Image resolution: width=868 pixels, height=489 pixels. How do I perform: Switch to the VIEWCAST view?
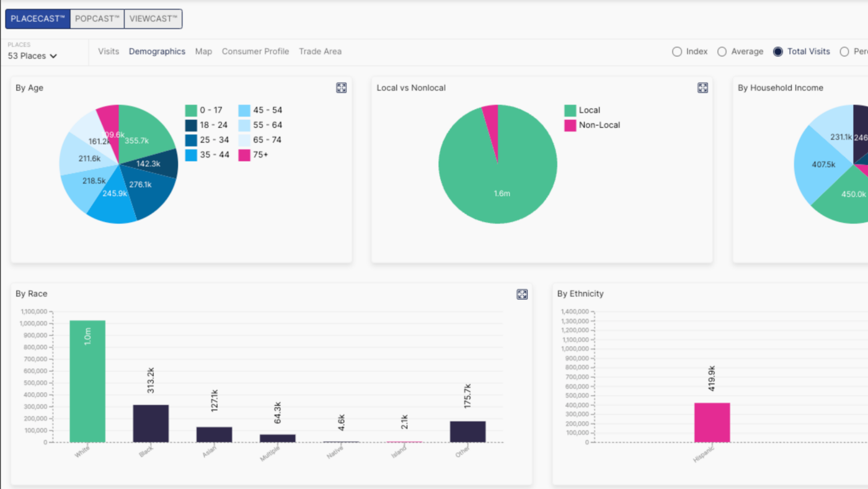(x=153, y=19)
